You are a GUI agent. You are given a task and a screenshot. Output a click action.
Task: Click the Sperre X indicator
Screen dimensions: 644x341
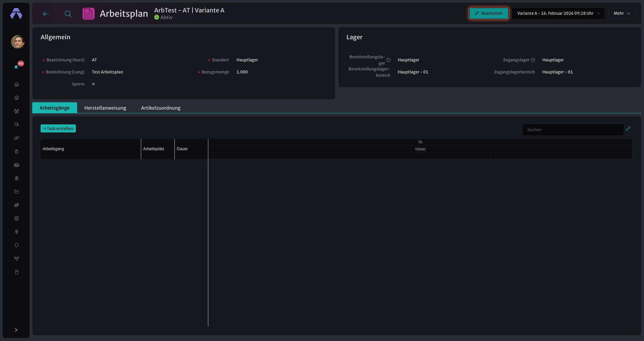(x=93, y=84)
